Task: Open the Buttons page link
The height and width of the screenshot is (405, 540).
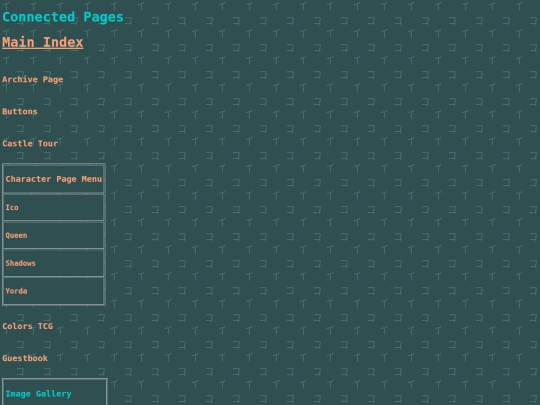Action: (x=20, y=112)
